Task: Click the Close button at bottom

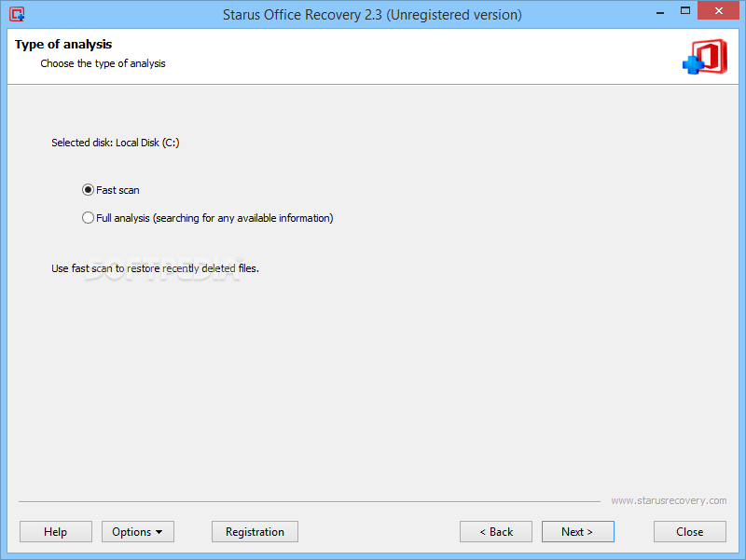Action: click(689, 531)
